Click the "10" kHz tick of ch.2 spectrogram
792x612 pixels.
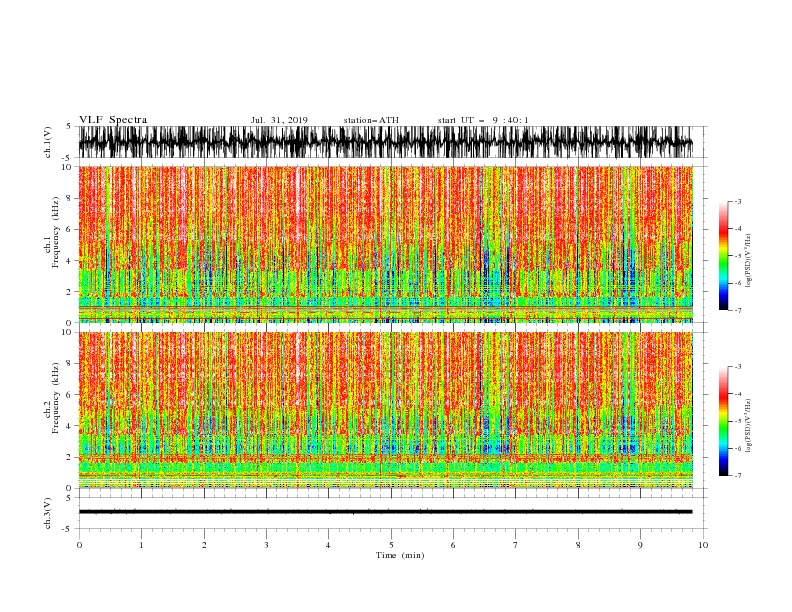point(68,332)
